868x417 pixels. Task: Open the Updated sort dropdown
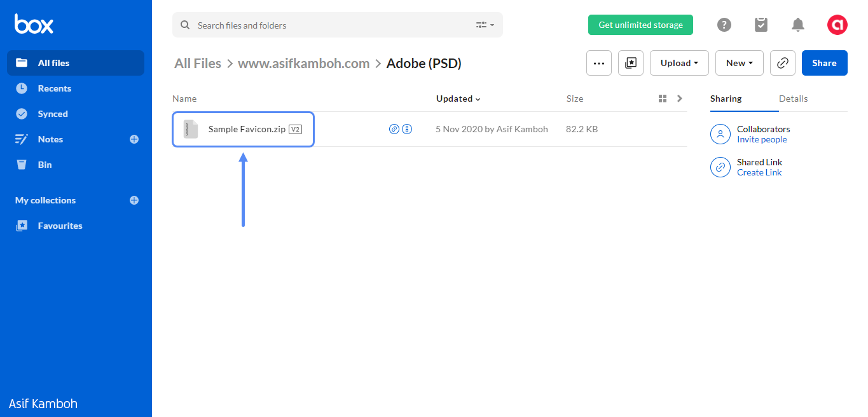coord(458,99)
